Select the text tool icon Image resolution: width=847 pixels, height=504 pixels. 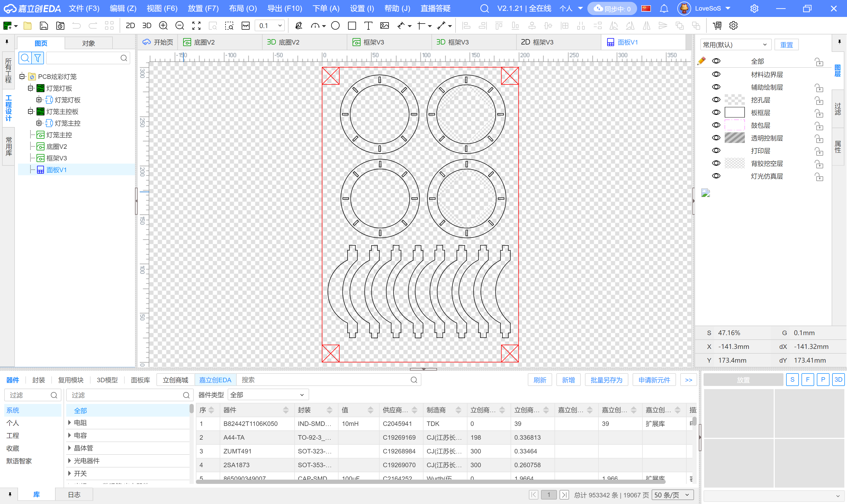tap(368, 25)
